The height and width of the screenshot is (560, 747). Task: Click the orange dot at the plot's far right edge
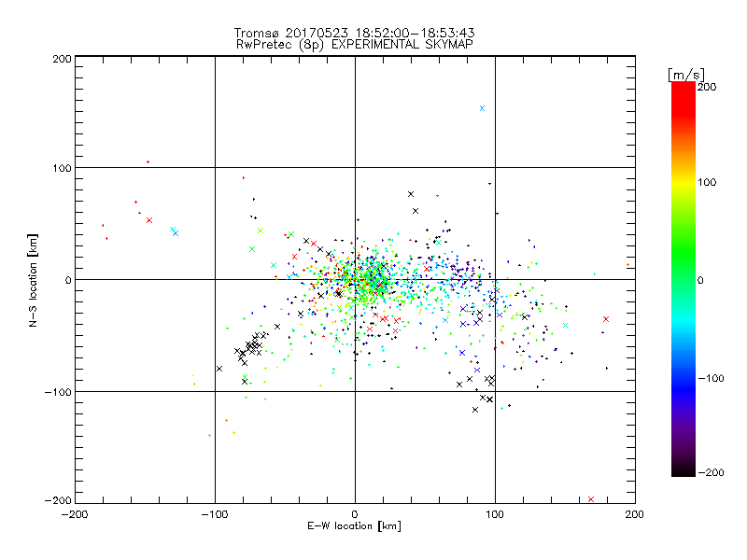tap(627, 265)
